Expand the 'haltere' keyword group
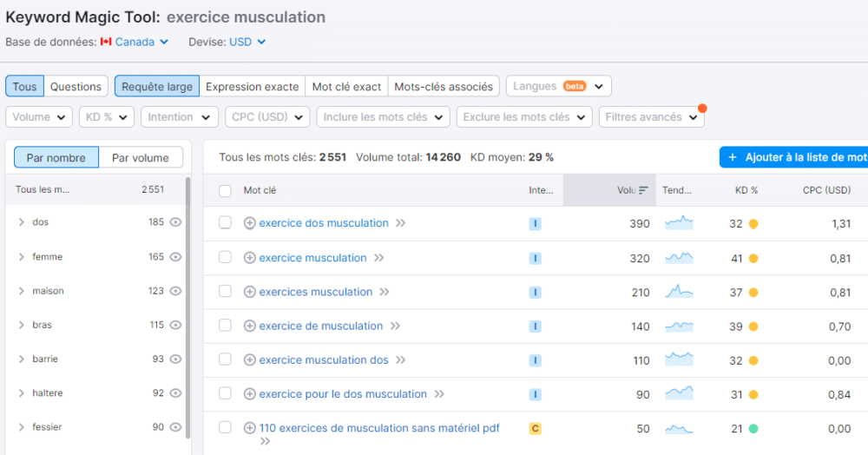Viewport: 868px width, 455px height. (x=21, y=393)
